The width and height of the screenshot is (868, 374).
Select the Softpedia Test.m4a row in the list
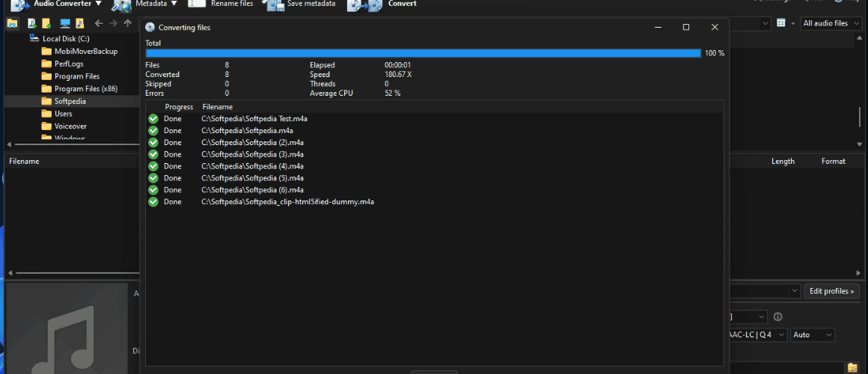coord(434,118)
